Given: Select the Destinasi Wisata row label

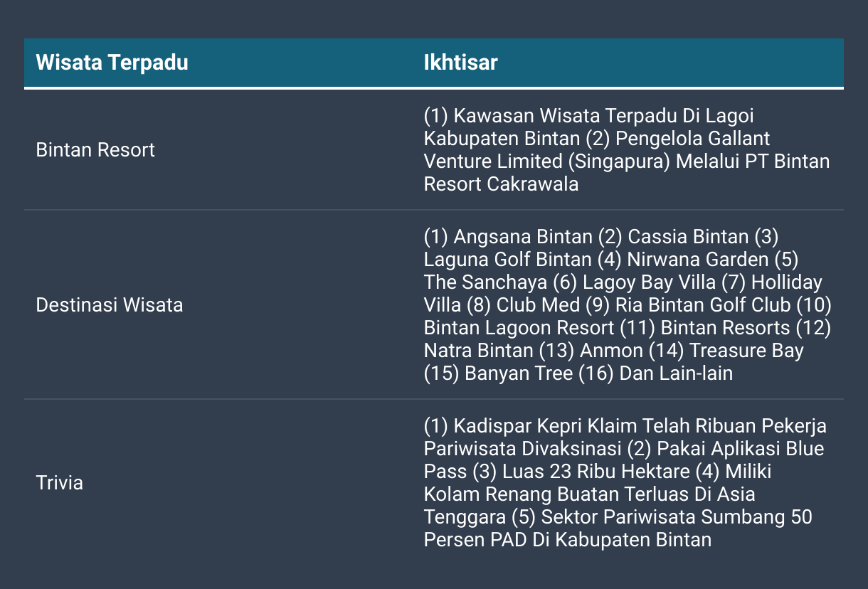Looking at the screenshot, I should [x=110, y=305].
